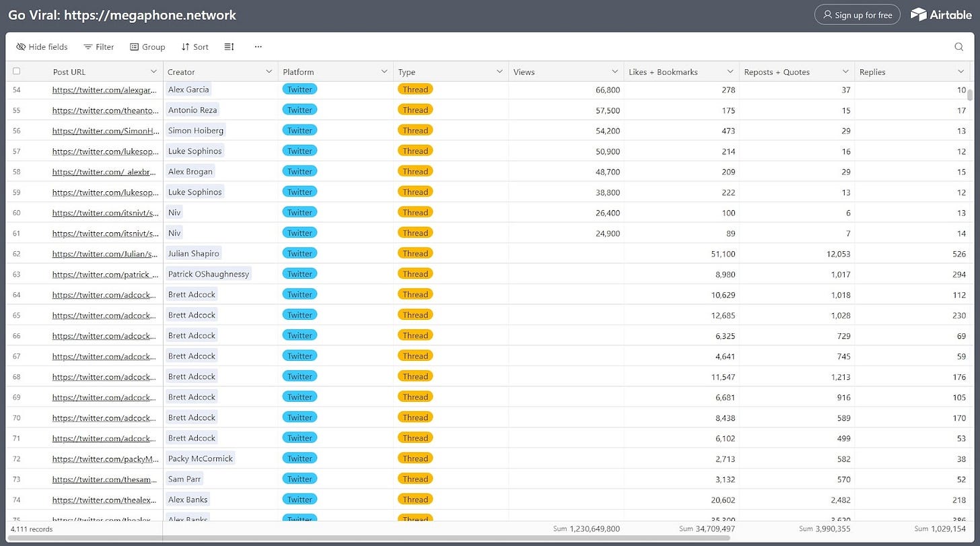980x546 pixels.
Task: Open the Filter options
Action: pos(98,47)
